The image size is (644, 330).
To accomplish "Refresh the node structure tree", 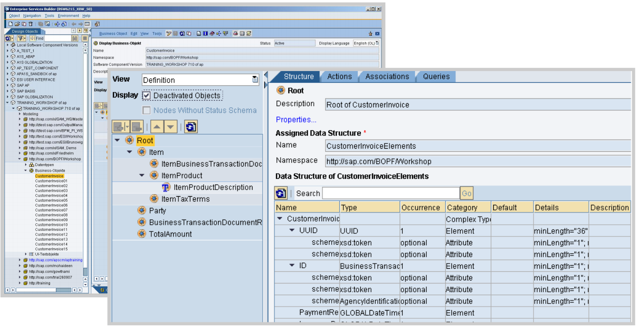I will [x=191, y=126].
